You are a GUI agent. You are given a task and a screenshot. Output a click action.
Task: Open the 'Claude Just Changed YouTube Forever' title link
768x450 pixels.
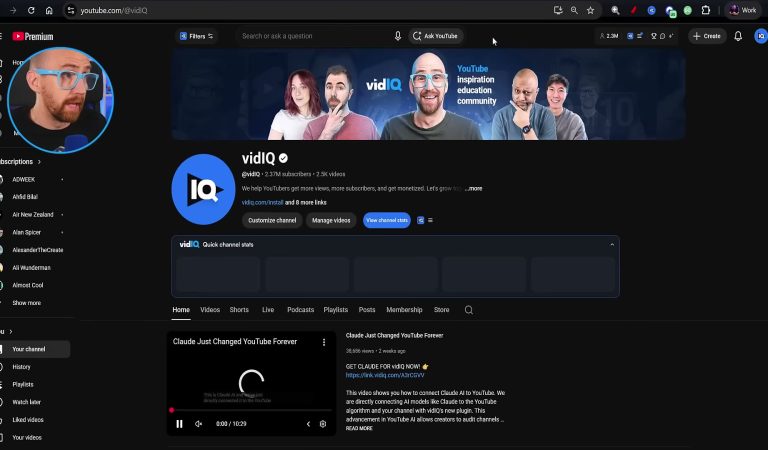(394, 335)
